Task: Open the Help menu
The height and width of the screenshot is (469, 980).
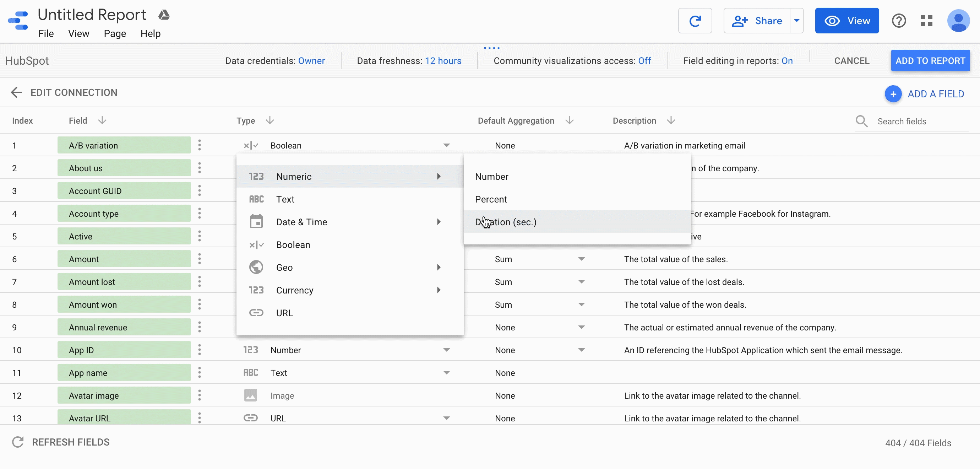Action: [151, 33]
